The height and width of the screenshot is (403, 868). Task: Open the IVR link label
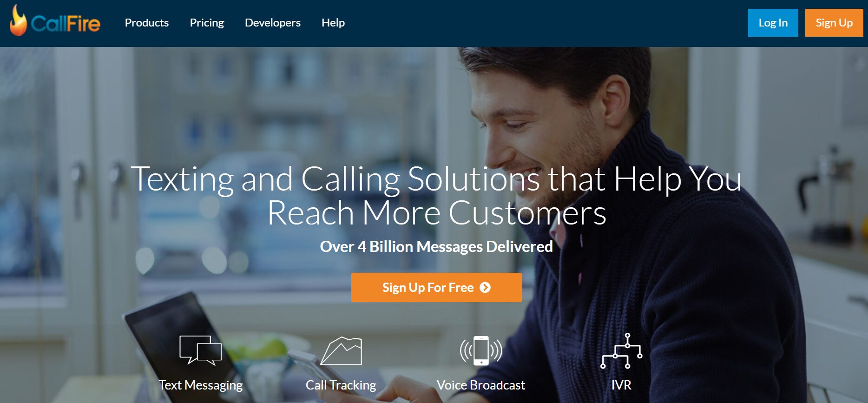621,385
